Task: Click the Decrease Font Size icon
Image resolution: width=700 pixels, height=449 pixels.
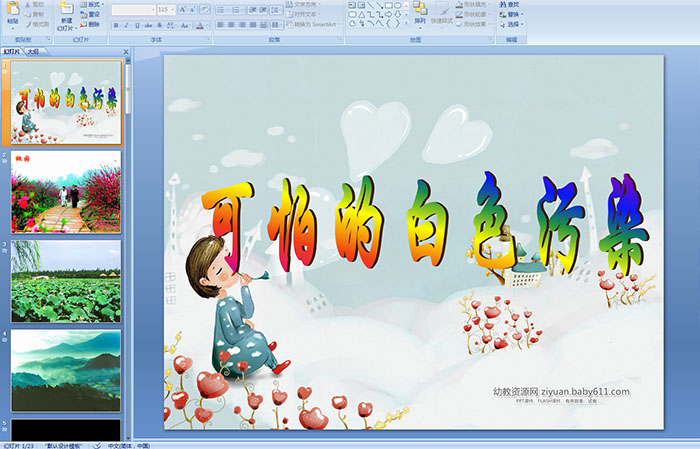Action: (192, 9)
